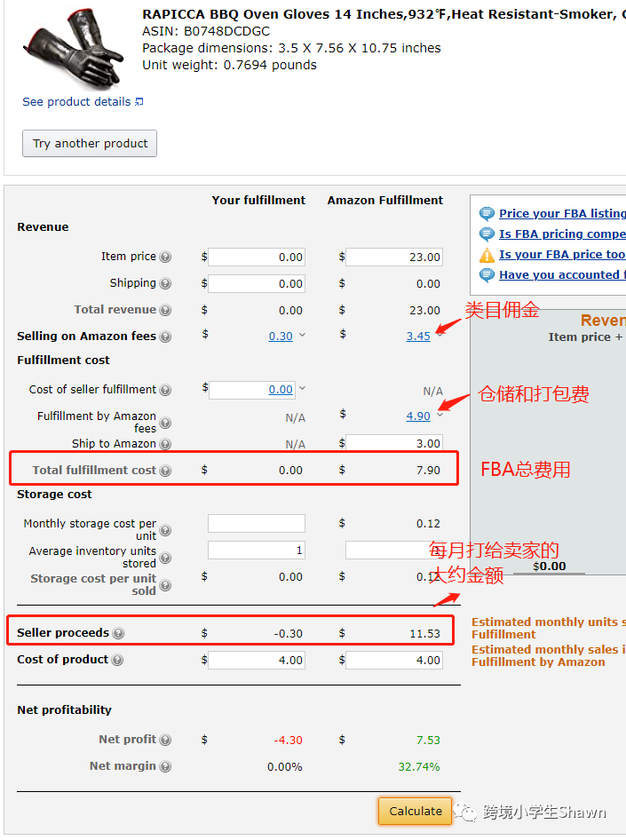This screenshot has height=840, width=626.
Task: Click Amazon net margin value 32.74%
Action: (x=419, y=766)
